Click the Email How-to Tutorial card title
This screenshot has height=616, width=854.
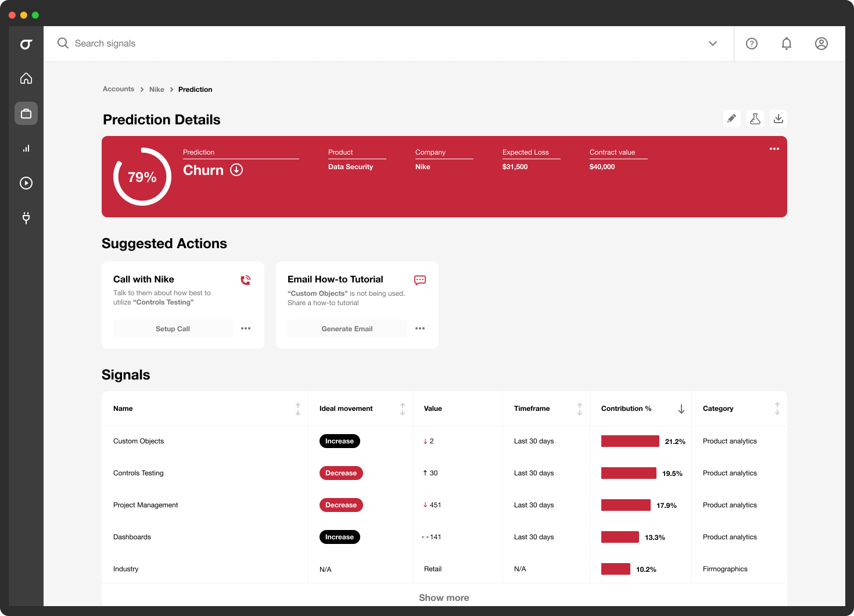(x=335, y=280)
